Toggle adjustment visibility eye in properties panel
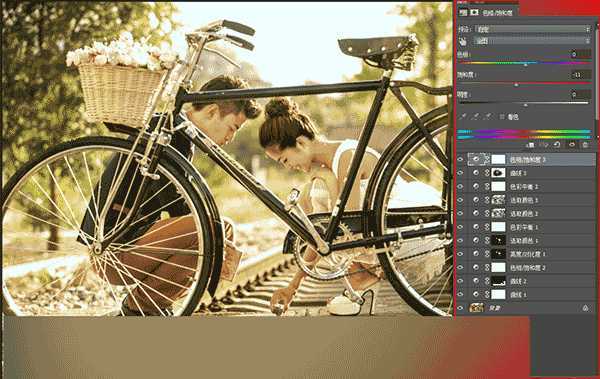Image resolution: width=600 pixels, height=379 pixels. point(572,145)
